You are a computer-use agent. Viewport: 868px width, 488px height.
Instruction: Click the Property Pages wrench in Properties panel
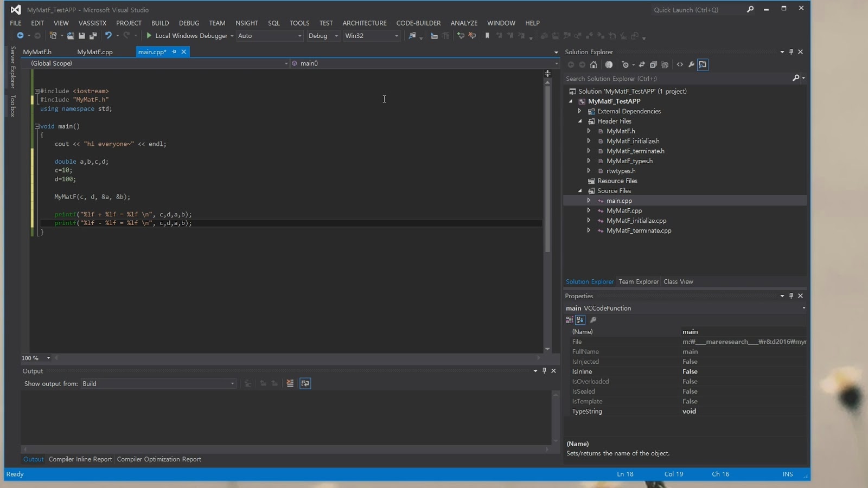click(x=593, y=320)
